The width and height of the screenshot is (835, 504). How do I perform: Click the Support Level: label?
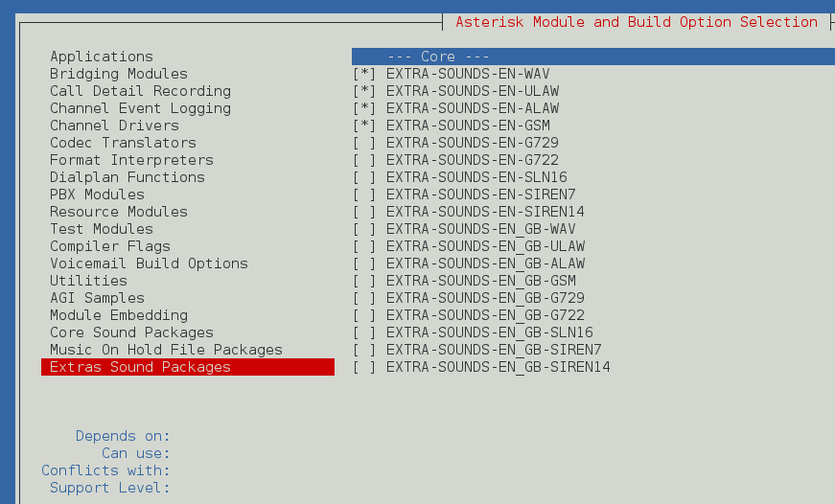pos(109,488)
